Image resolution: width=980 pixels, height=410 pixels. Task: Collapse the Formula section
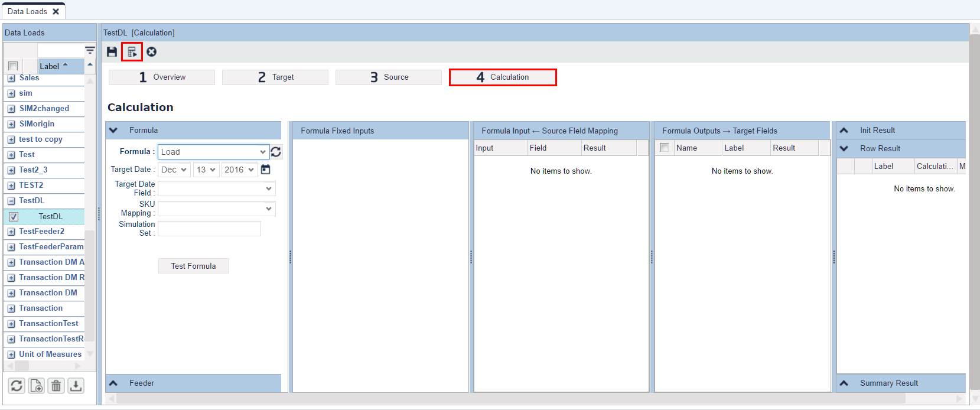[x=113, y=130]
